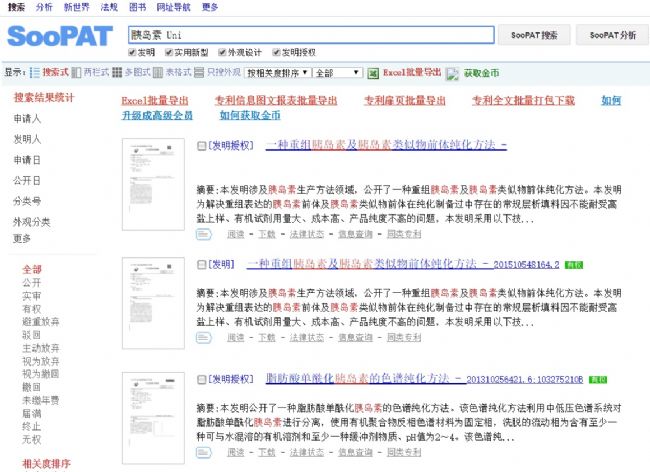
Task: Uncheck the 发明 checkbox
Action: 132,52
